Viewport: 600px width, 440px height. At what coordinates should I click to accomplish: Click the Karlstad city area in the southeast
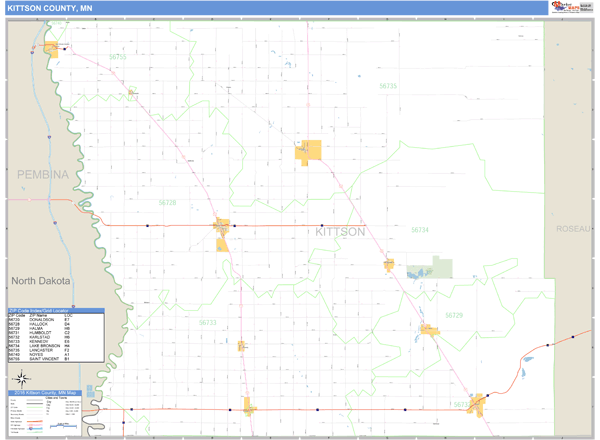tap(476, 403)
